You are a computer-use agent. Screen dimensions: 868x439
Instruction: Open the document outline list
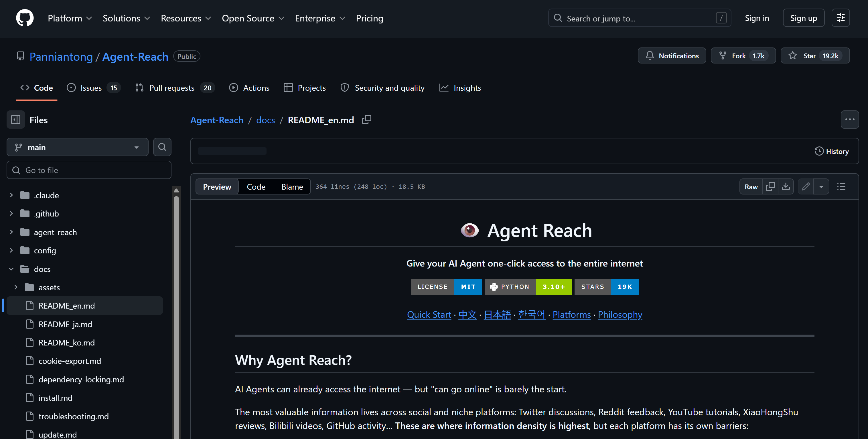tap(841, 186)
